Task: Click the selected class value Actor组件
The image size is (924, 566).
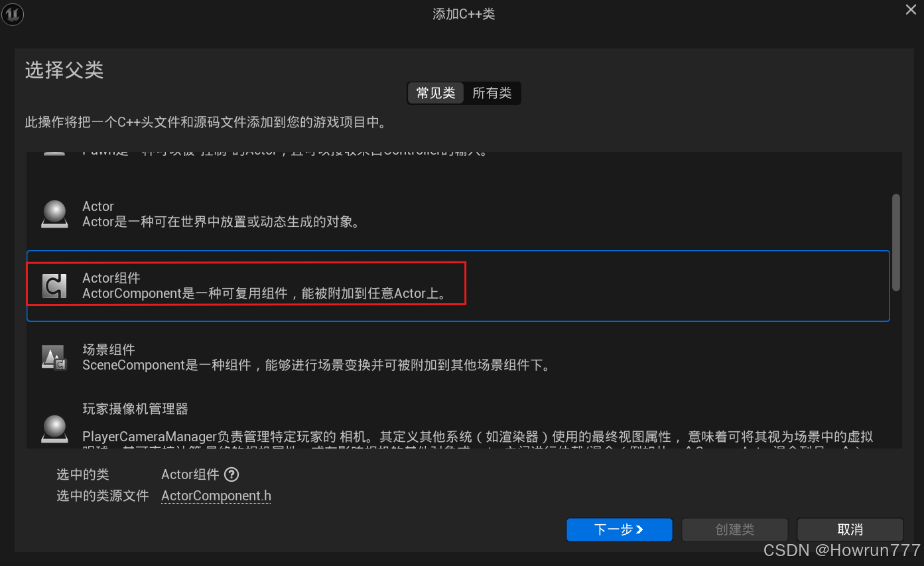Action: click(x=190, y=474)
